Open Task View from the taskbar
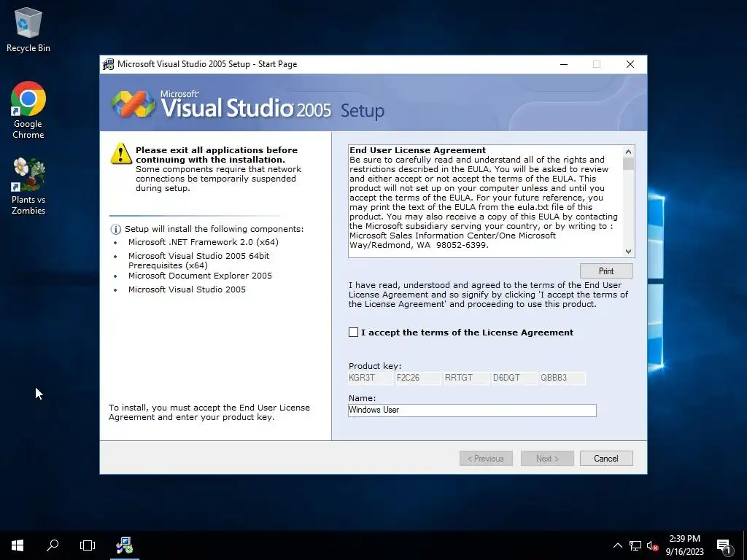Viewport: 747px width, 560px height. pos(88,545)
